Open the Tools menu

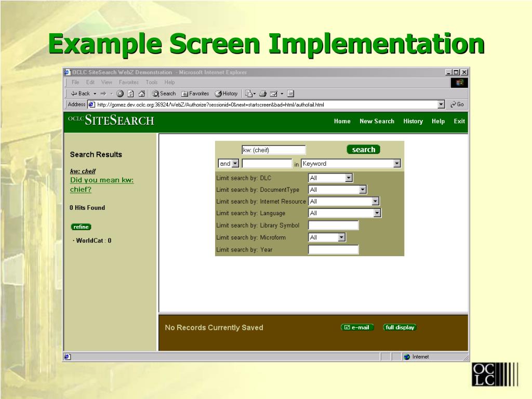152,83
